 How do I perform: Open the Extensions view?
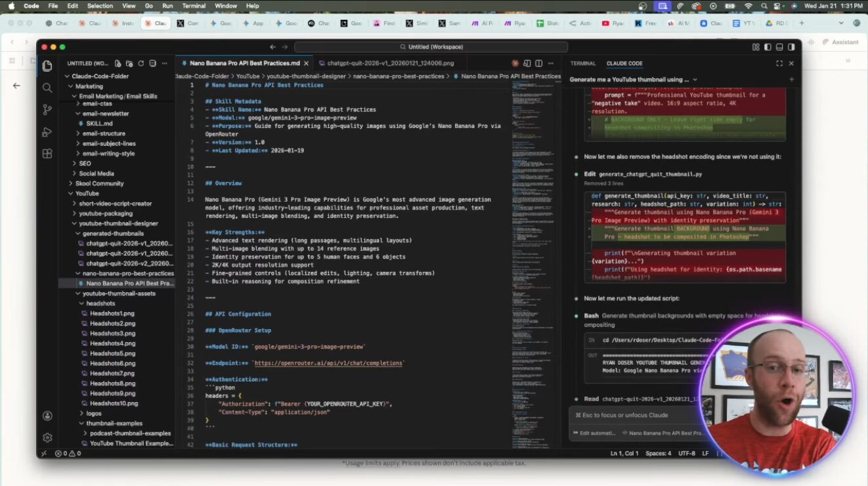pyautogui.click(x=47, y=154)
